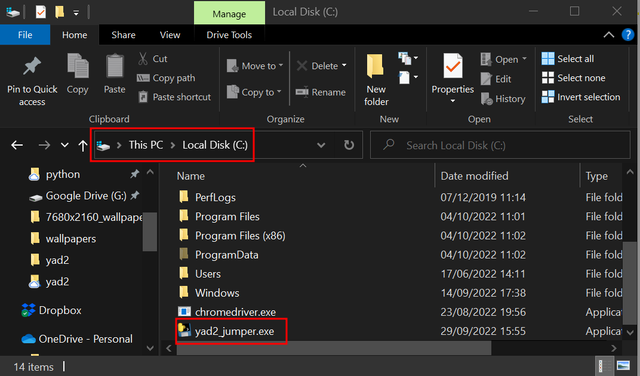640x376 pixels.
Task: Click the Select none icon
Action: [548, 78]
